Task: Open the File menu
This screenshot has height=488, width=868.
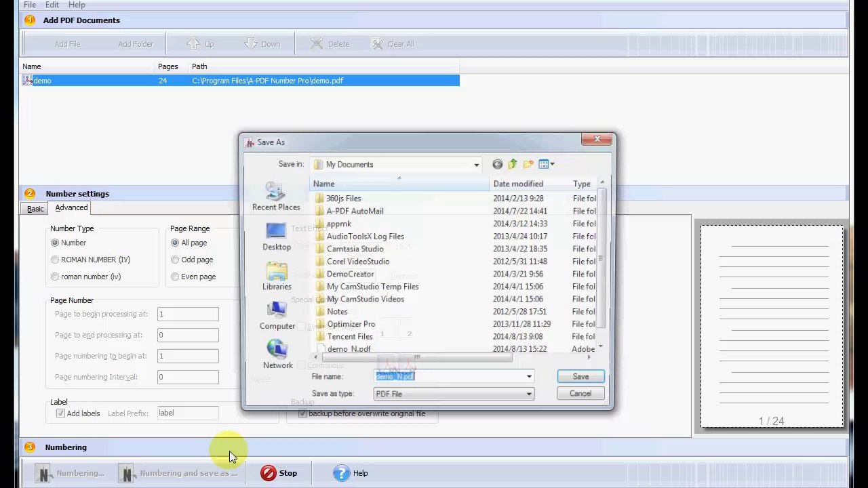Action: pos(30,5)
